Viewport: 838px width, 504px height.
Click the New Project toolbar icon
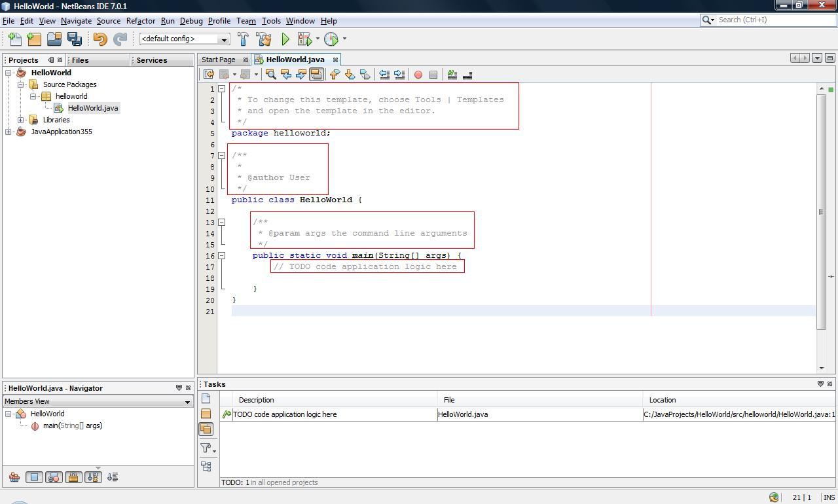tap(34, 39)
